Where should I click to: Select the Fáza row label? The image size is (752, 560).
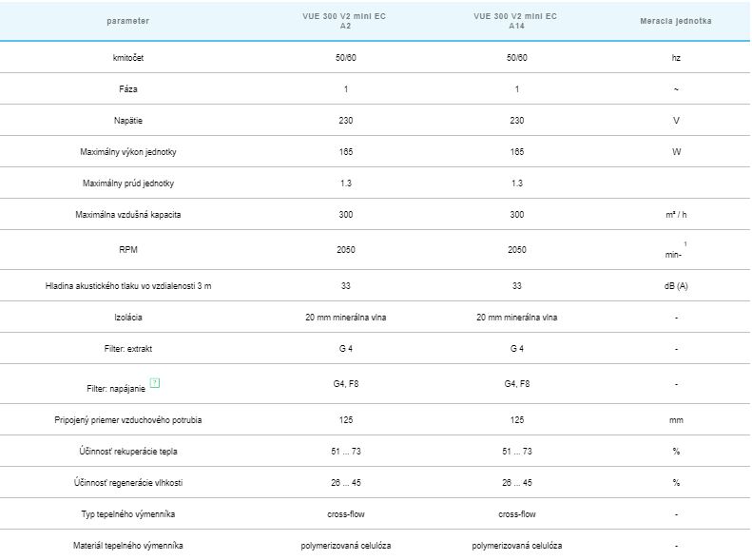click(x=128, y=89)
